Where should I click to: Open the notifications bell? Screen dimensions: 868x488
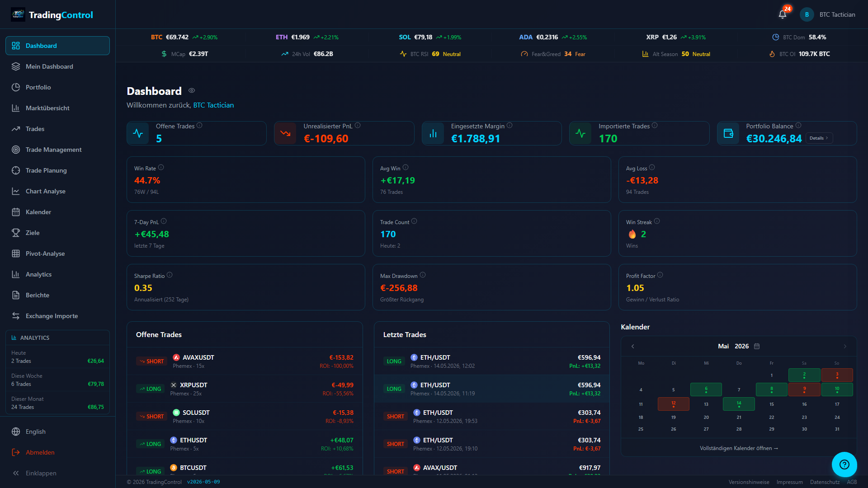pyautogui.click(x=783, y=14)
